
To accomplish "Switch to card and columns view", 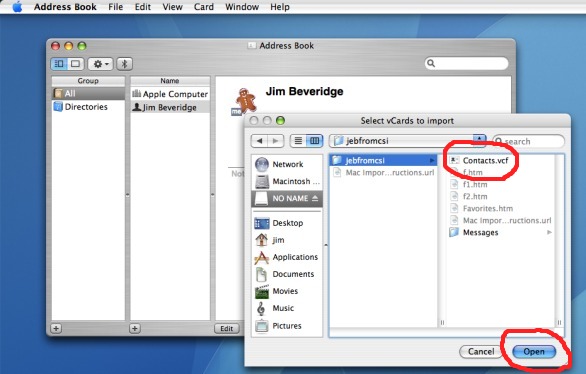I will [59, 64].
